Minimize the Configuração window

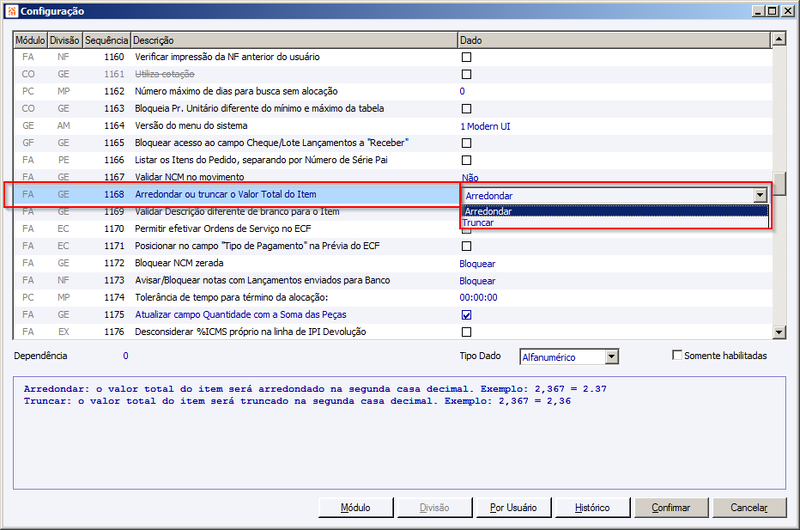758,11
